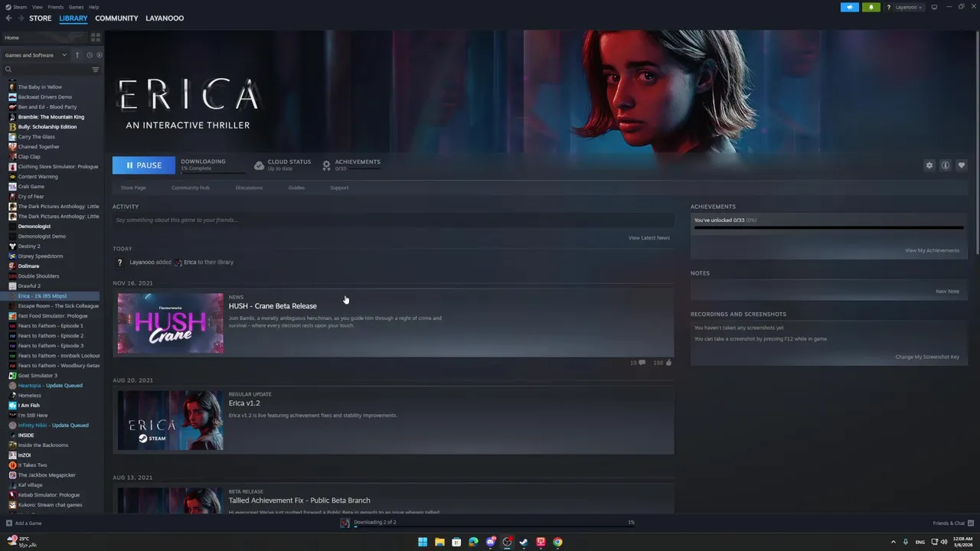Click the library search magnifier icon
Image resolution: width=980 pixels, height=551 pixels.
[x=8, y=70]
